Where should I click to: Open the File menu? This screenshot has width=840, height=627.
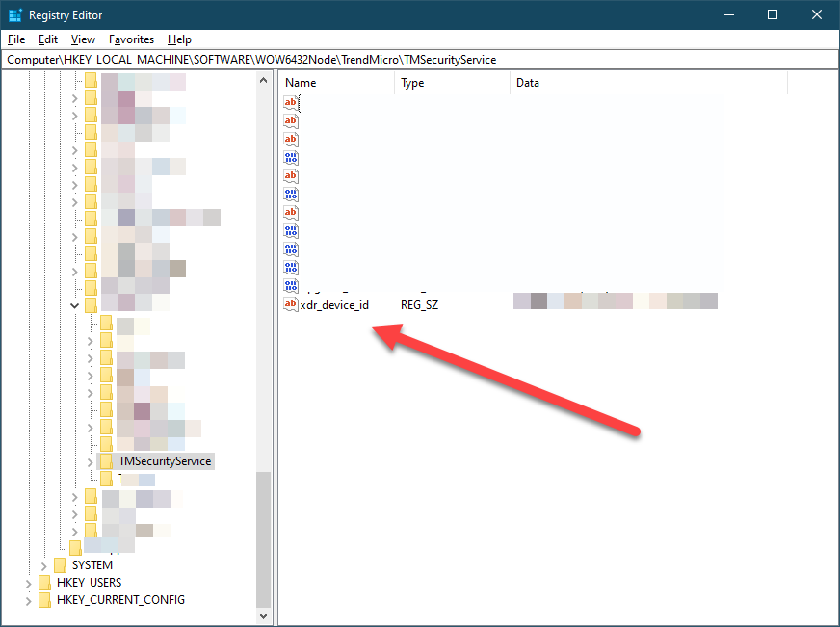(16, 39)
